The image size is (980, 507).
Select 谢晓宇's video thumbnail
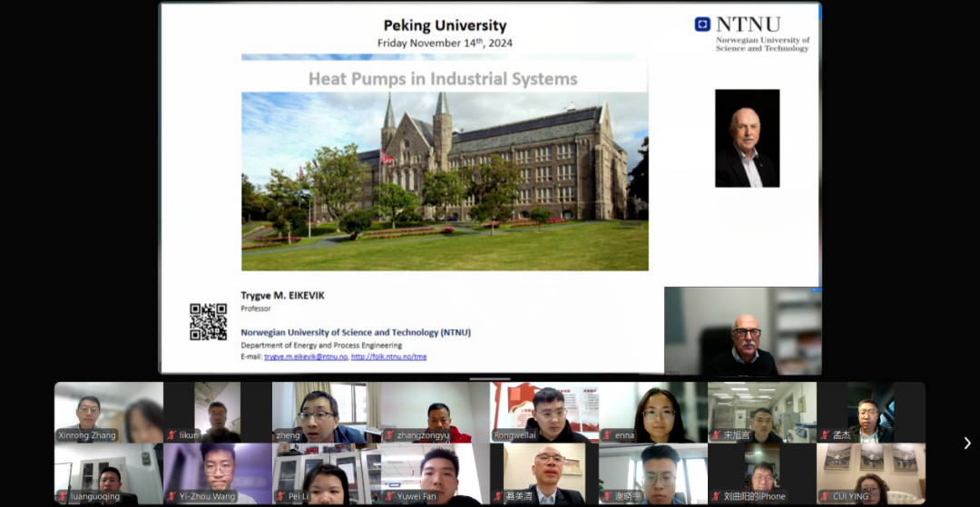(x=652, y=474)
